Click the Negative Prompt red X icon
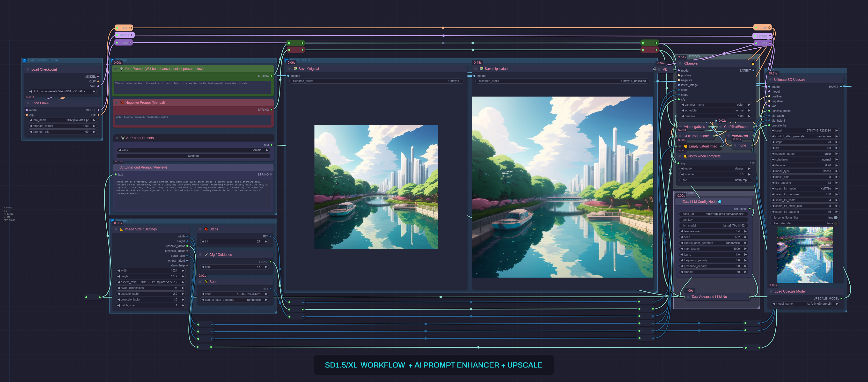868x382 pixels. (122, 103)
